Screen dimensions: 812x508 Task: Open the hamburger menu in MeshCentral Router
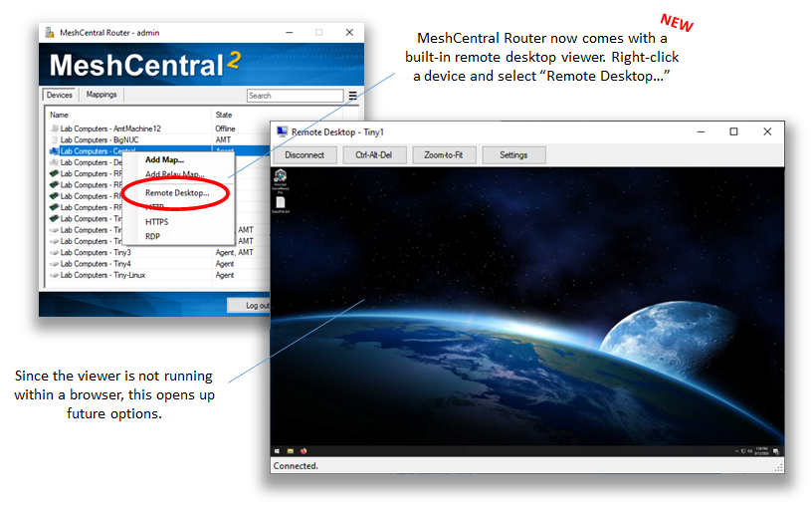pyautogui.click(x=352, y=96)
